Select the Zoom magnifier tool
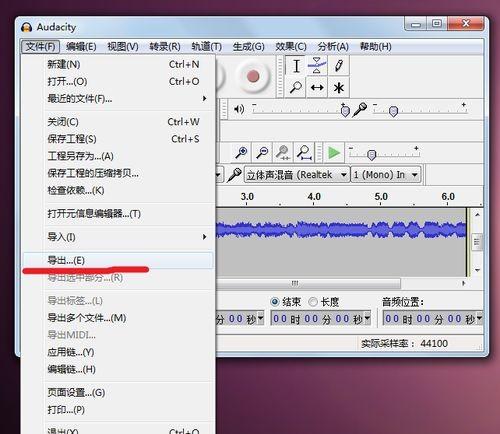Viewport: 500px width, 434px height. click(296, 88)
